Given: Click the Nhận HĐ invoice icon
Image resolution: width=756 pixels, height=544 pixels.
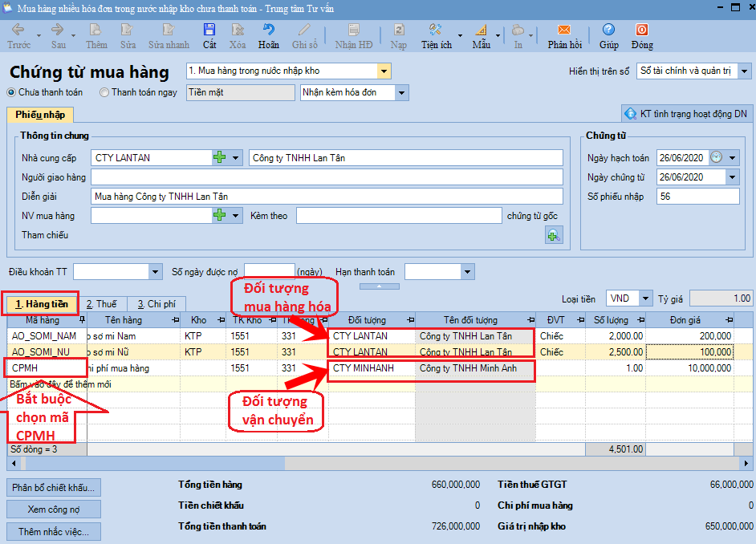Looking at the screenshot, I should [x=353, y=36].
